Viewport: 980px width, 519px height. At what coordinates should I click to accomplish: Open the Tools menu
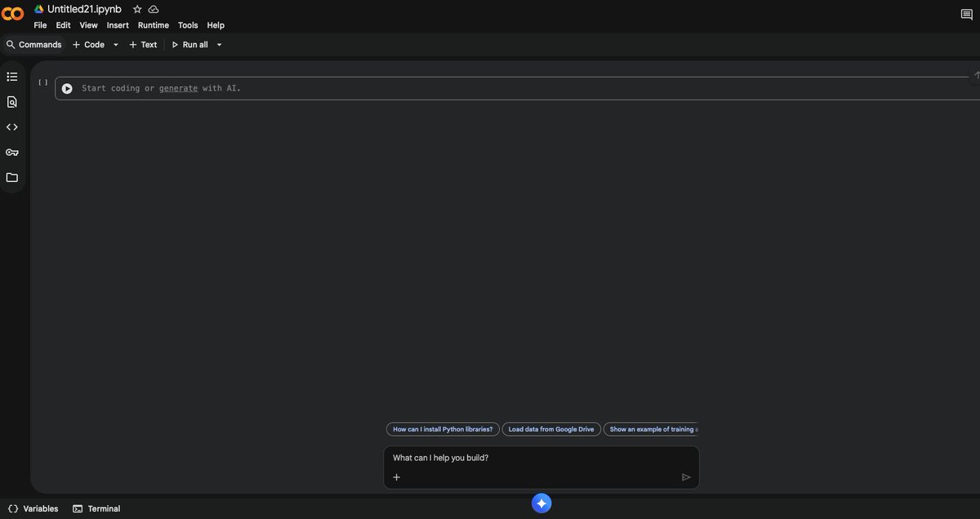[188, 25]
